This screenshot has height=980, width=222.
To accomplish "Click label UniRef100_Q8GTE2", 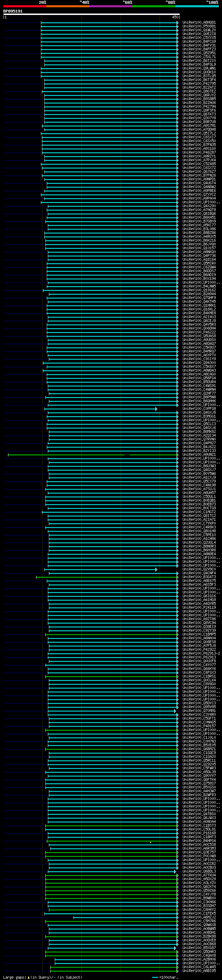I will coord(199,91).
